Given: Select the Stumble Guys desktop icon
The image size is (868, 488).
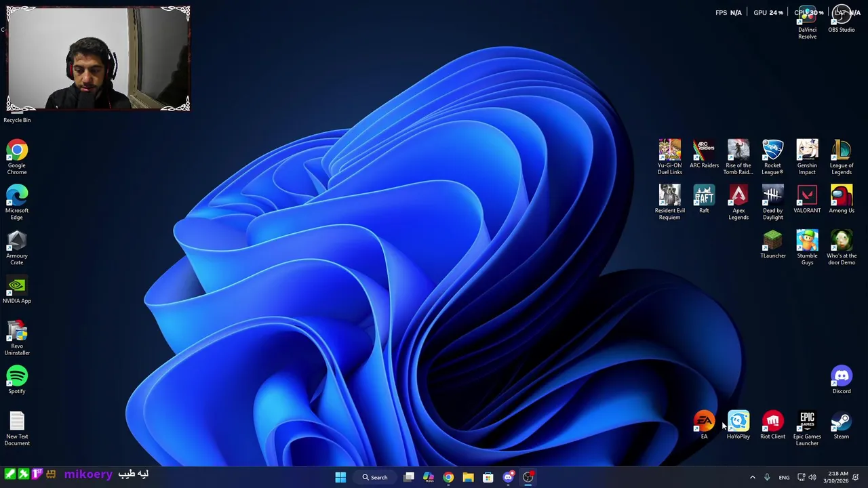Looking at the screenshot, I should [807, 247].
